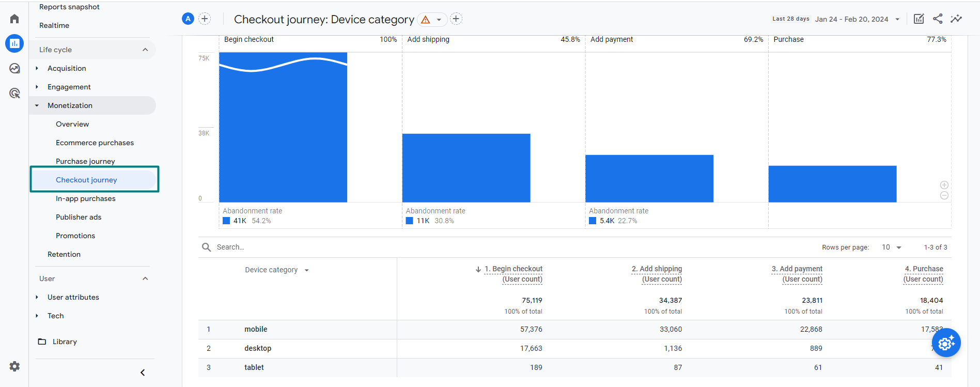Open the Advertising icon in left rail

14,93
